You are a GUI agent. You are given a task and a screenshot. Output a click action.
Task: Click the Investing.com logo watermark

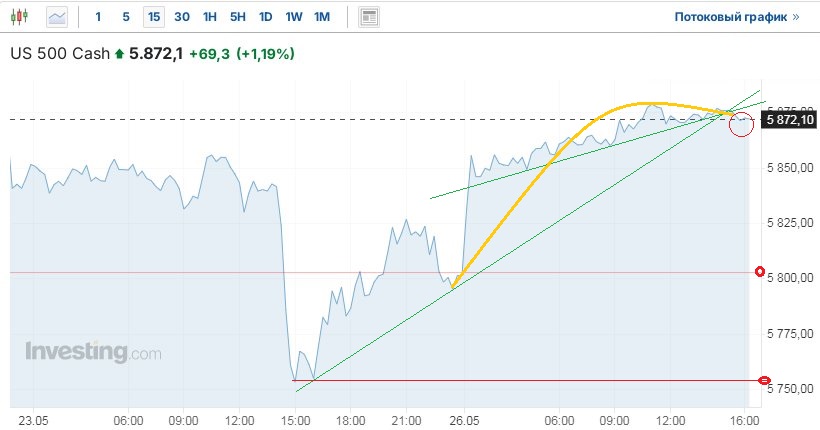click(x=93, y=353)
